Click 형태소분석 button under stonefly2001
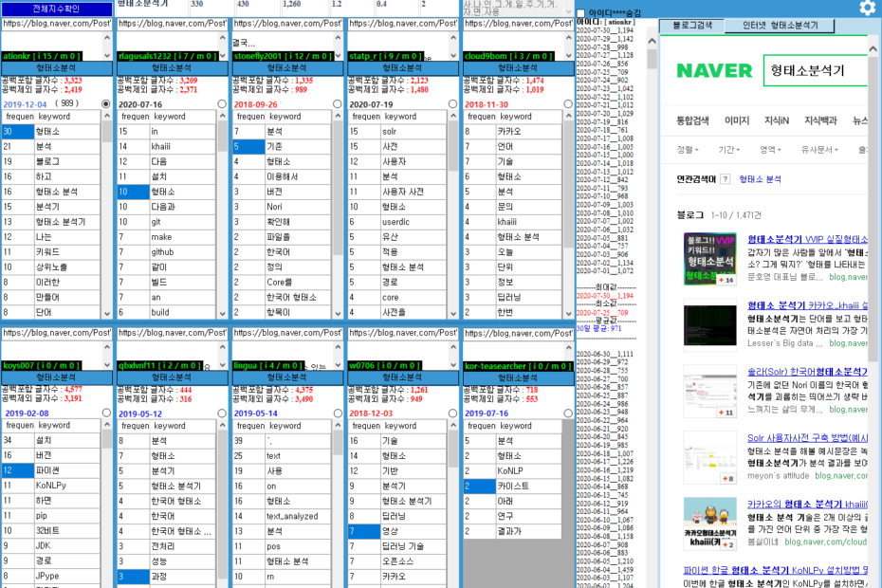Screen dimensions: 882x588 [286, 68]
